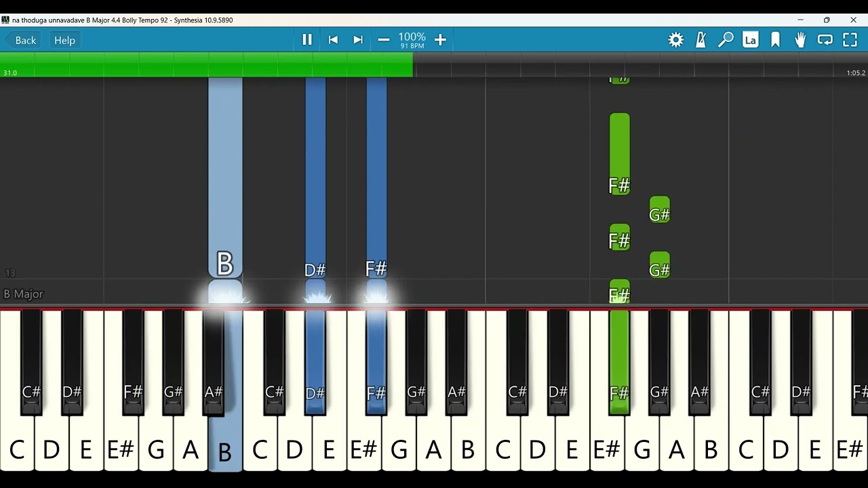Click the tall green F# note block

coord(620,155)
